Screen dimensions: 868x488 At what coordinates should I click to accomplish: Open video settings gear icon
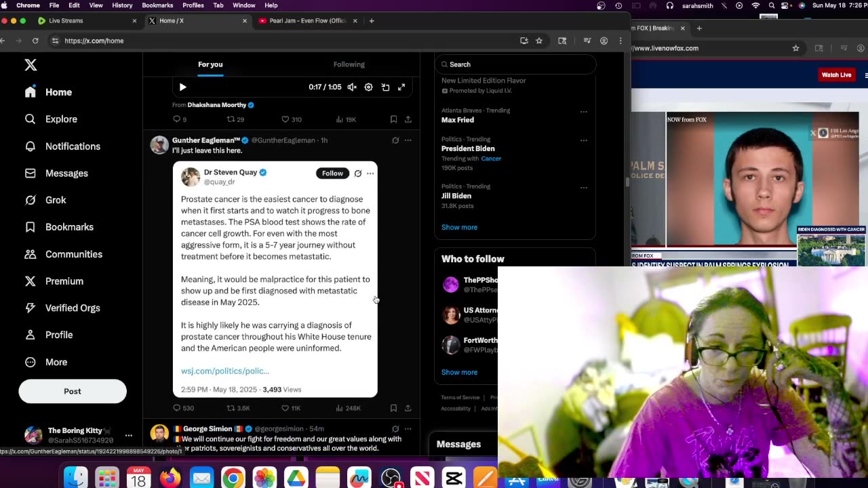368,87
